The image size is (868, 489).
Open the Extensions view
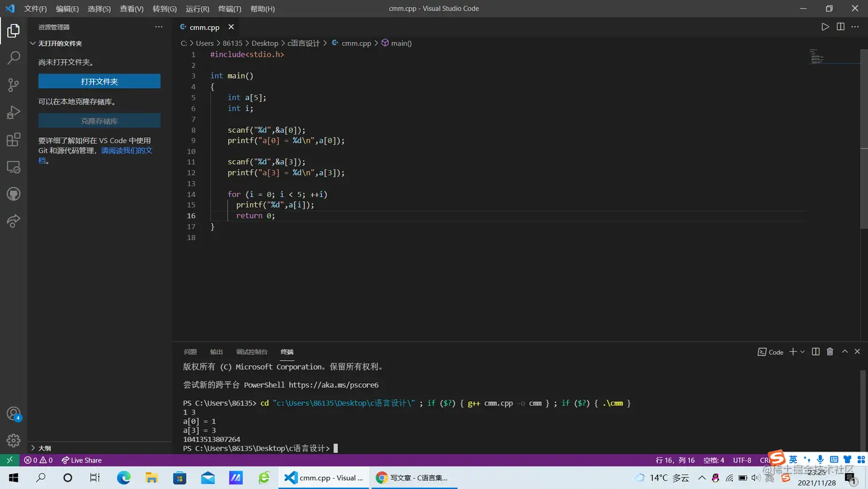13,140
